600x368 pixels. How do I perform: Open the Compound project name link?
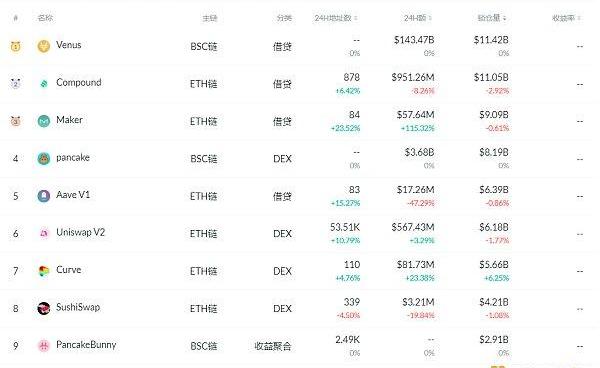79,82
